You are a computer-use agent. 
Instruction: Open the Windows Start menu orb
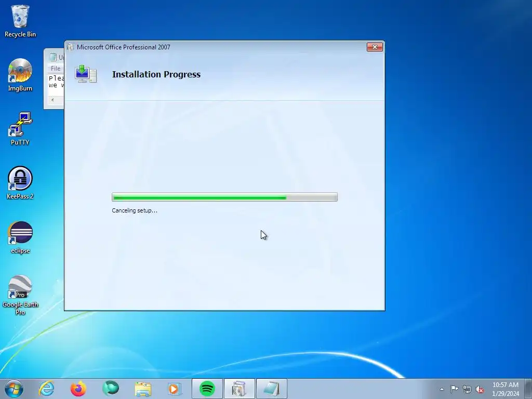coord(14,389)
